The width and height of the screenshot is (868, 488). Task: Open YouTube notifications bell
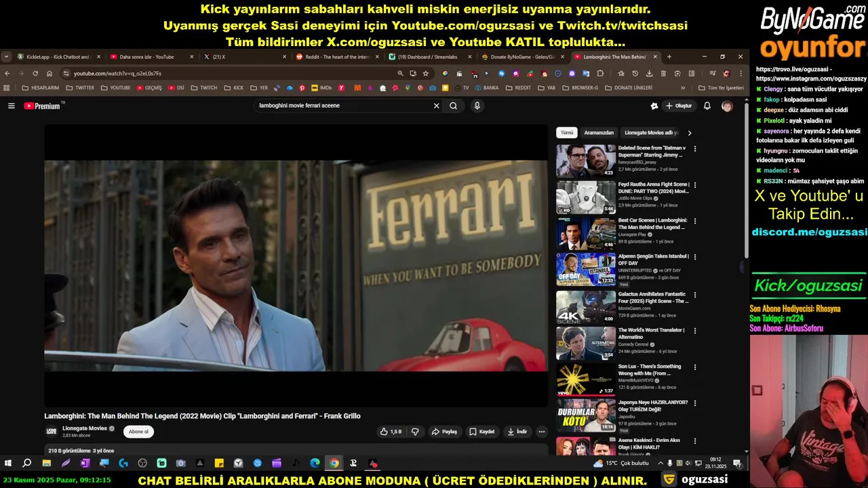pos(707,106)
